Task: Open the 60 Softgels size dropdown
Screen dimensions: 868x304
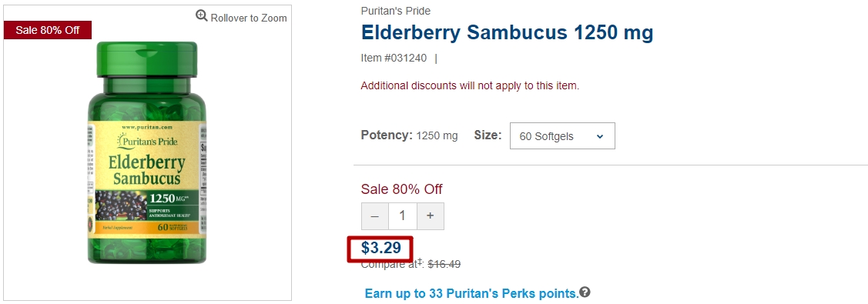Action: (x=562, y=136)
